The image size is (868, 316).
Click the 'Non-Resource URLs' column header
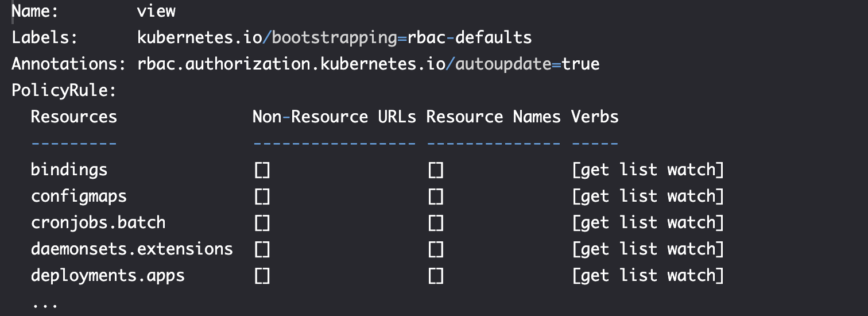[334, 117]
